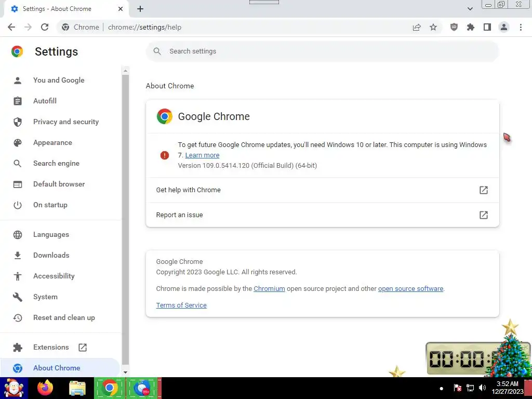The width and height of the screenshot is (532, 399).
Task: Open a new tab with plus button
Action: pyautogui.click(x=140, y=9)
